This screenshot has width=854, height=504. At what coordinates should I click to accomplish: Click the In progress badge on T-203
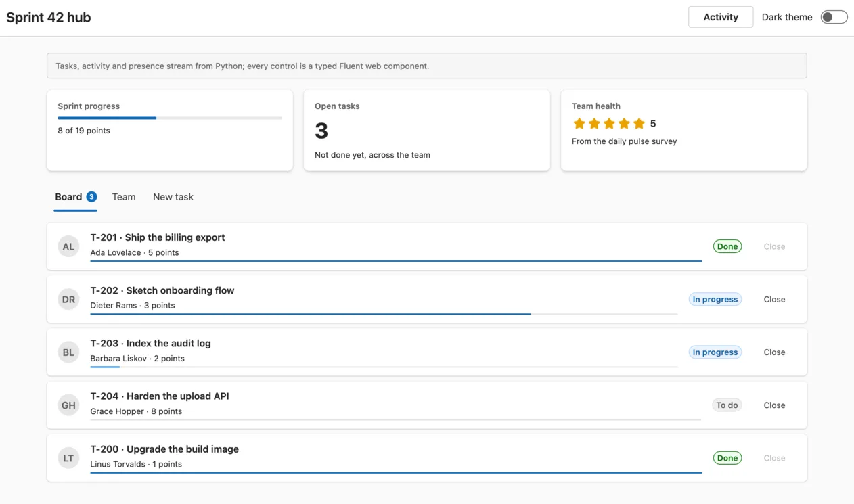pos(715,352)
